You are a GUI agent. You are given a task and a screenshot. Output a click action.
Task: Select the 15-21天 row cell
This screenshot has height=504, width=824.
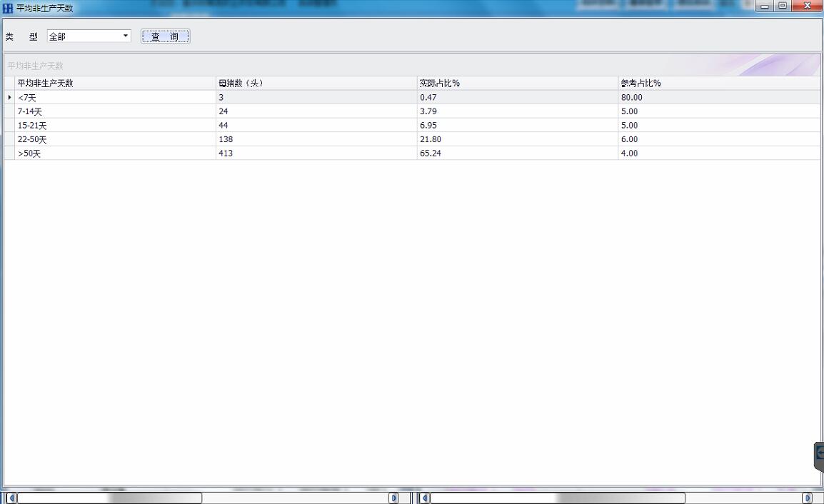pyautogui.click(x=115, y=125)
